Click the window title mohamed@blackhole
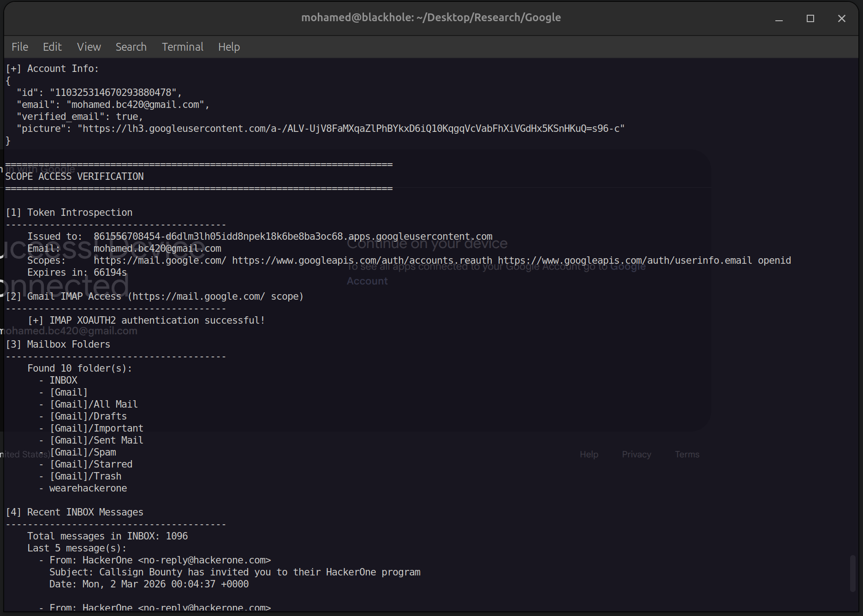Screen dimensions: 863x616 431,18
